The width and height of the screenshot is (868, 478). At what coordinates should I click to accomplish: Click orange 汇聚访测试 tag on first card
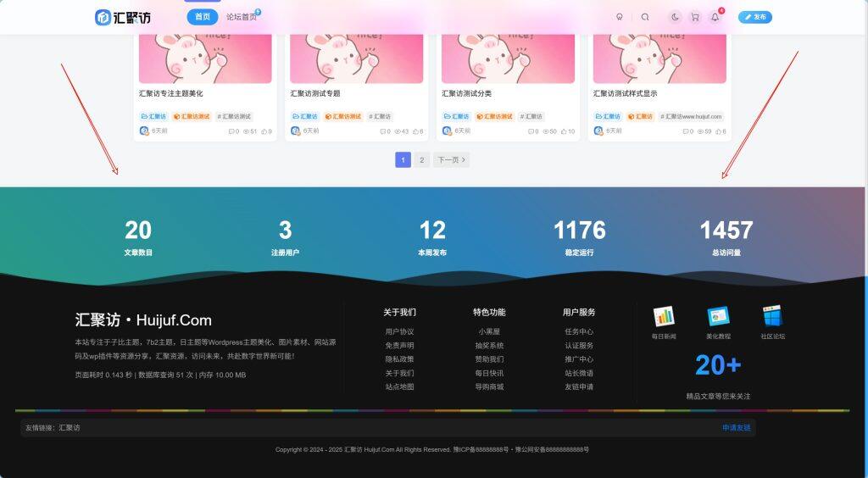192,117
